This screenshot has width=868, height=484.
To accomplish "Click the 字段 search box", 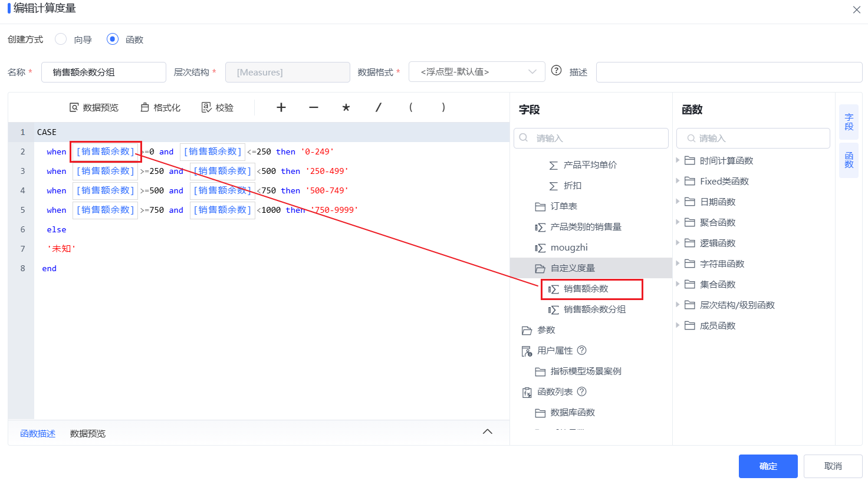I will pyautogui.click(x=591, y=138).
